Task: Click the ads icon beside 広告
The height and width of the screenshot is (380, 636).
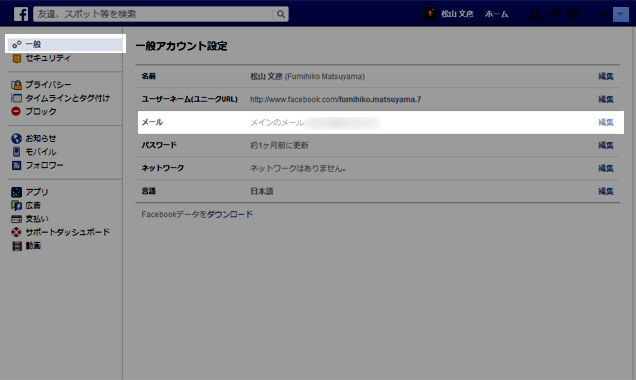Action: pyautogui.click(x=16, y=205)
